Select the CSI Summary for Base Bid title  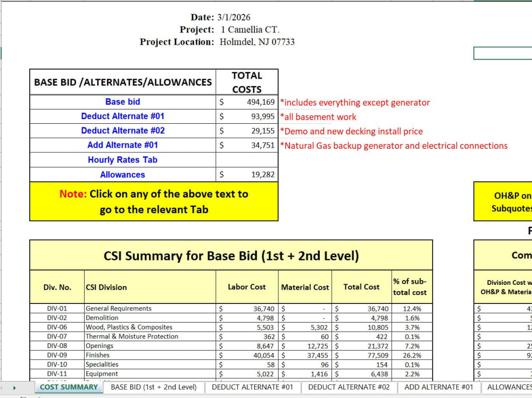[x=231, y=255]
